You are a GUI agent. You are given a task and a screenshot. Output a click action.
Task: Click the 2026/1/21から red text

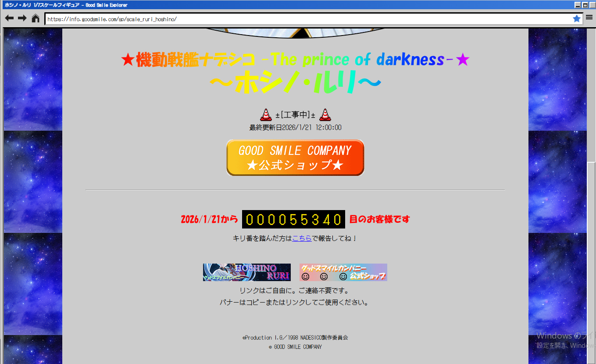coord(209,219)
